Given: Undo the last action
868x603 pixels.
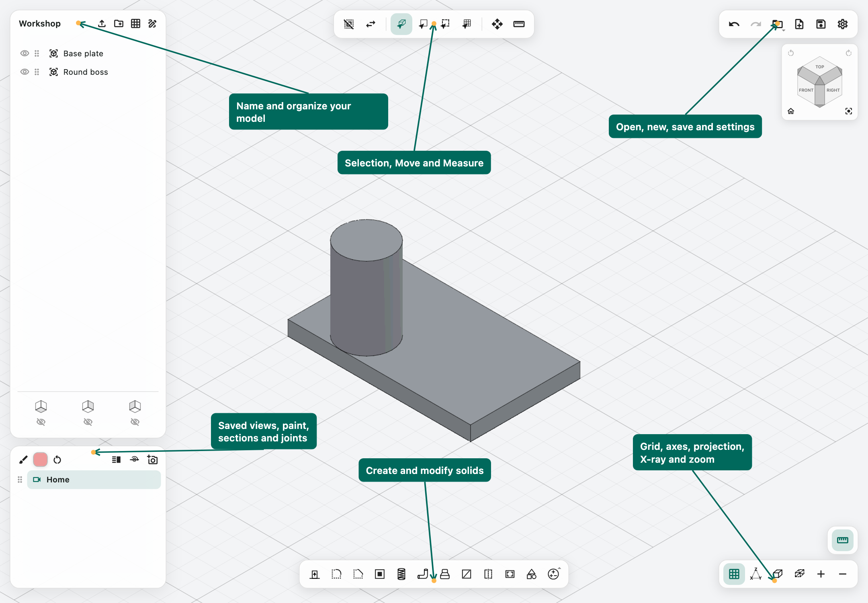Looking at the screenshot, I should point(734,24).
